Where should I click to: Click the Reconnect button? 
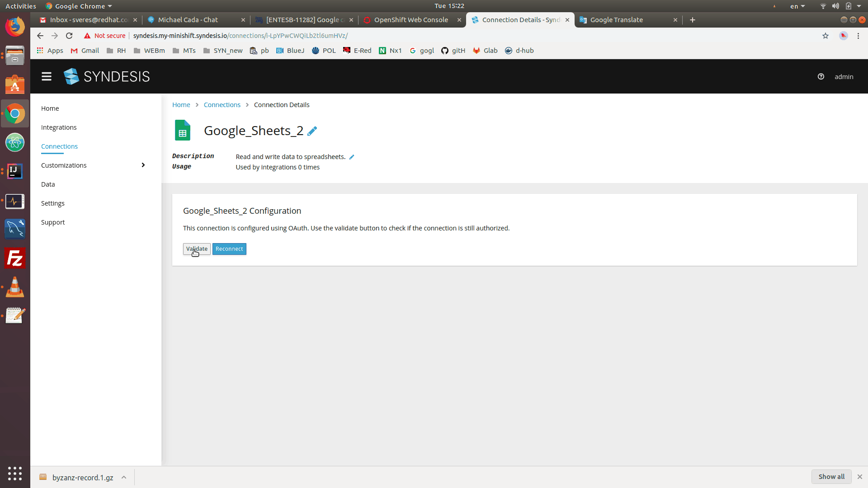[229, 249]
